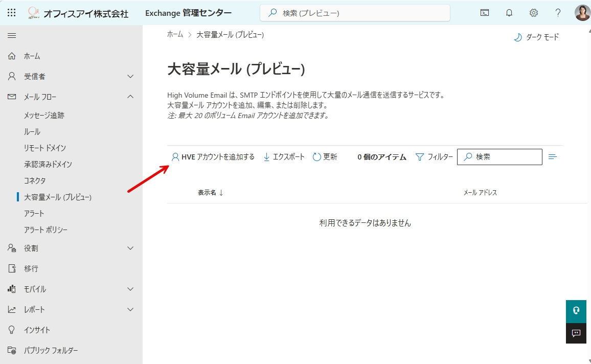This screenshot has height=364, width=591.
Task: Click the オフィスアイ株式会社 company logo
Action: (x=78, y=13)
